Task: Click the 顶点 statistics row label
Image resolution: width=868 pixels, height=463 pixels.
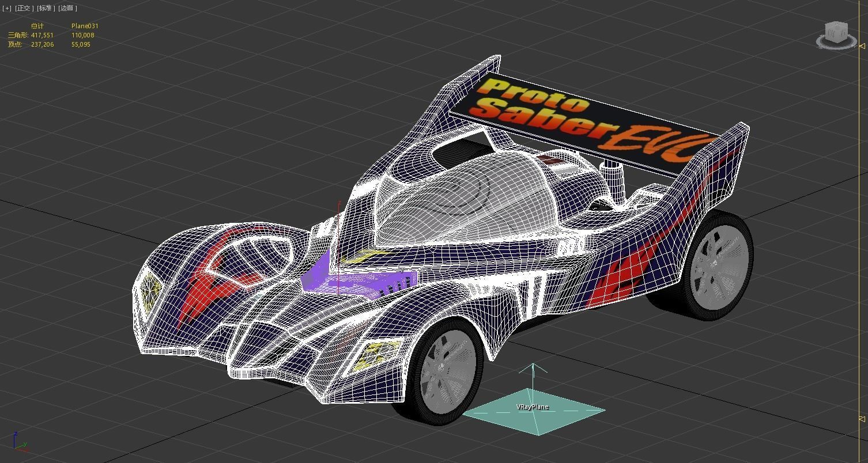Action: tap(15, 44)
